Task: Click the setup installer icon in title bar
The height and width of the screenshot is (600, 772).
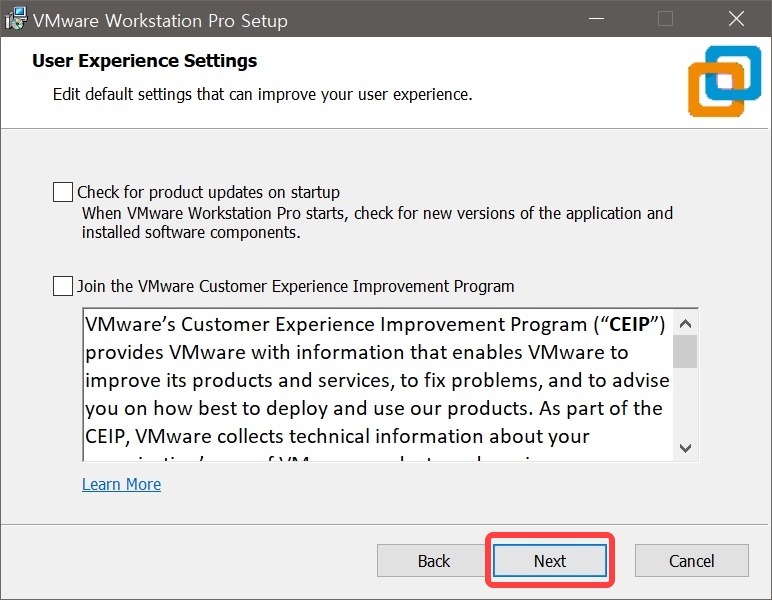Action: coord(16,19)
